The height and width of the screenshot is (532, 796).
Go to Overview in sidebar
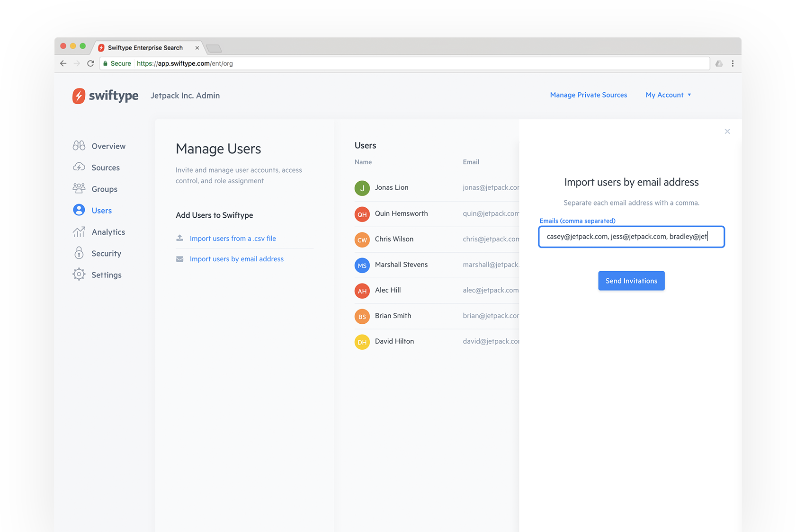[108, 146]
